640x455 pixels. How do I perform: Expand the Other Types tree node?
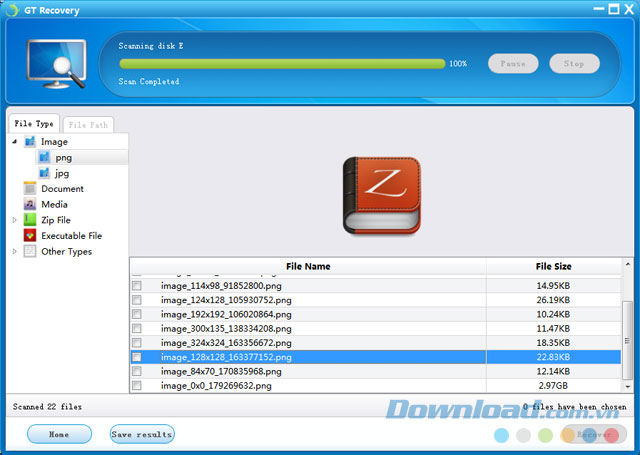click(x=15, y=252)
